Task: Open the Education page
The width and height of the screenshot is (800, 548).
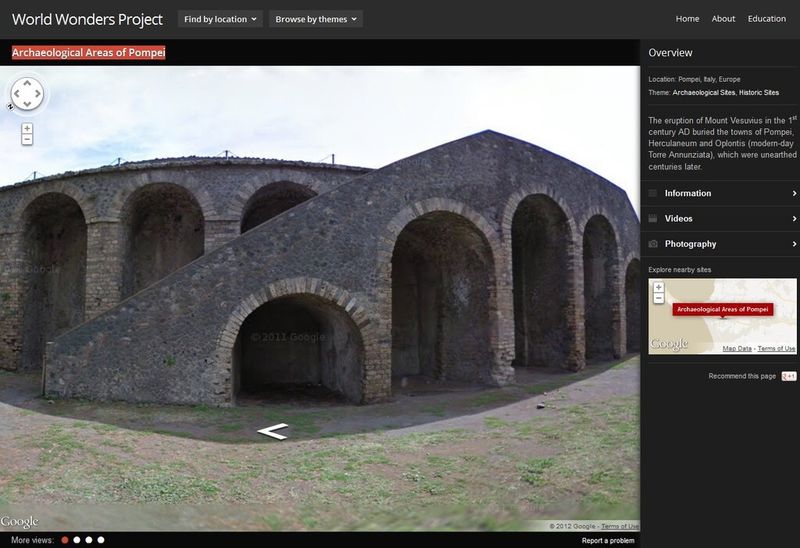Action: tap(766, 19)
